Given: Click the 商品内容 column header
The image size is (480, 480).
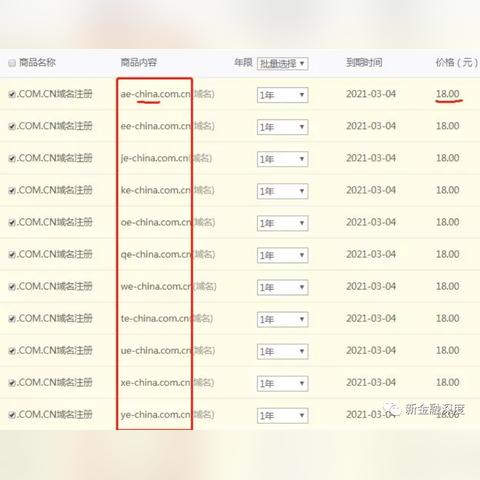Looking at the screenshot, I should (139, 62).
